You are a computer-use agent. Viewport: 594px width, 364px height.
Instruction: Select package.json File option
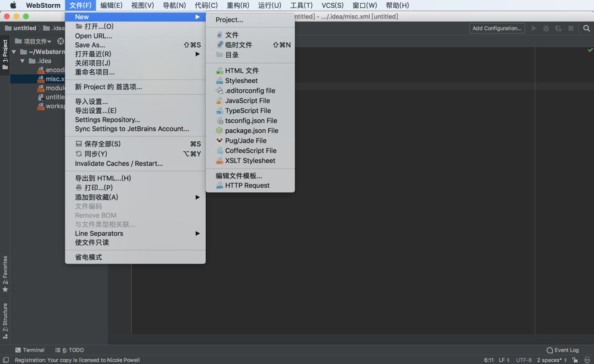(x=250, y=130)
